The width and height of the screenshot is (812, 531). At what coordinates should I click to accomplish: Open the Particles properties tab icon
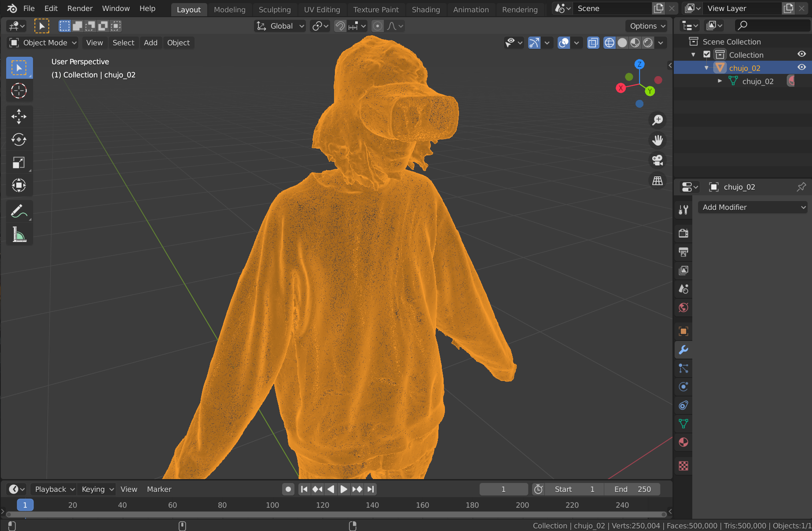(683, 368)
